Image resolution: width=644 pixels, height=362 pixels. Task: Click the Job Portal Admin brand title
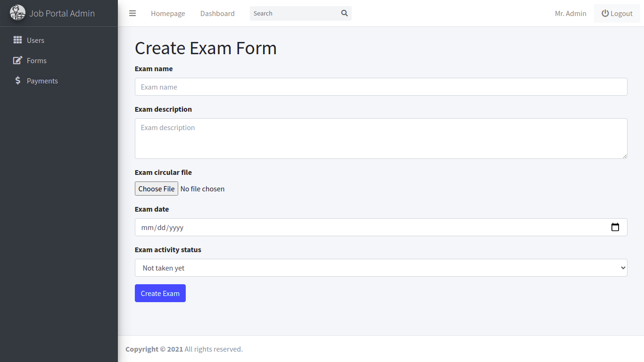(62, 13)
